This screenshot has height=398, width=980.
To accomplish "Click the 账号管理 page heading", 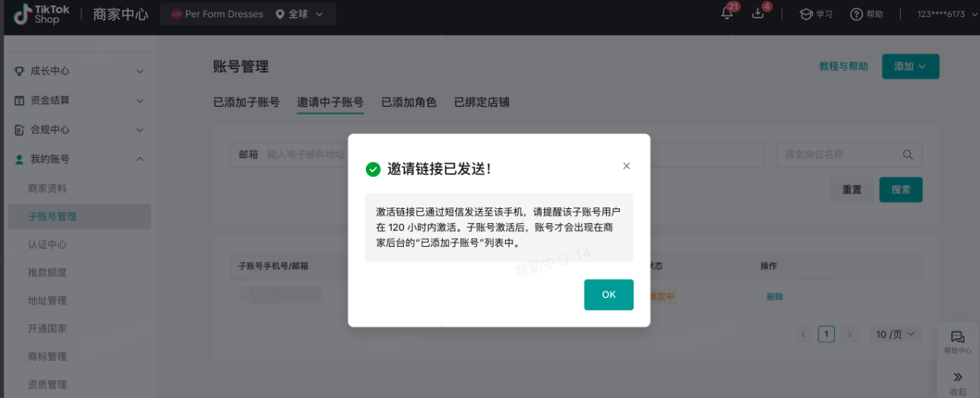I will [241, 67].
